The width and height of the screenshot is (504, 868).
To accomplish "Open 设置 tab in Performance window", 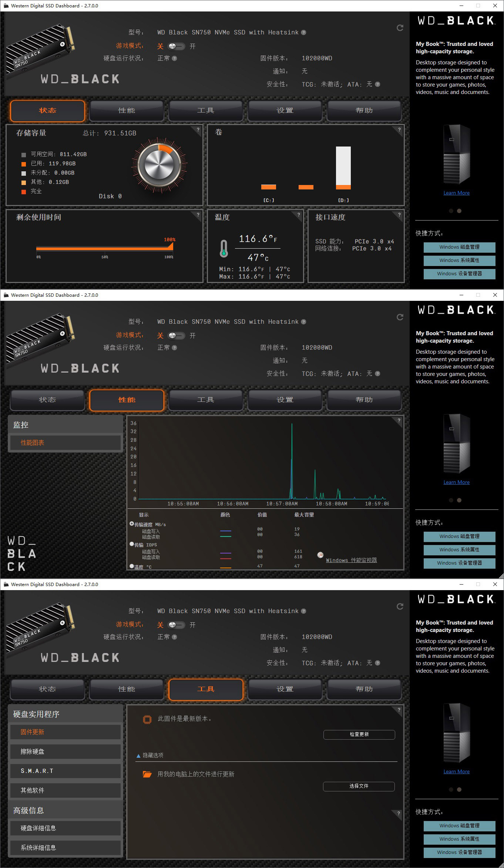I will pos(285,400).
